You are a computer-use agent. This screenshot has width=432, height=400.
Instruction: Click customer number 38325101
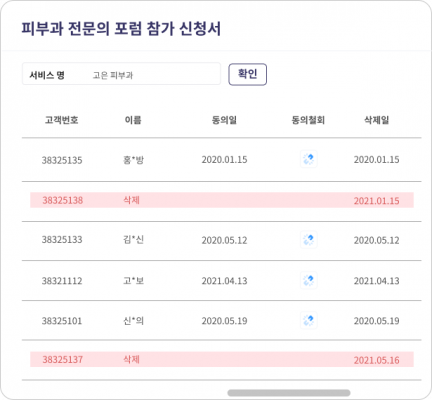(x=62, y=321)
